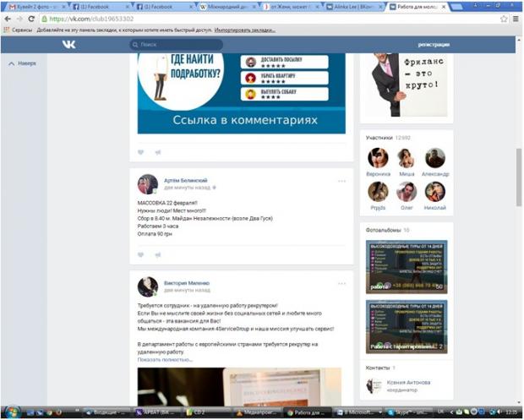Screen dimensions: 524x420
Task: Click the browser reload button
Action: pos(31,19)
